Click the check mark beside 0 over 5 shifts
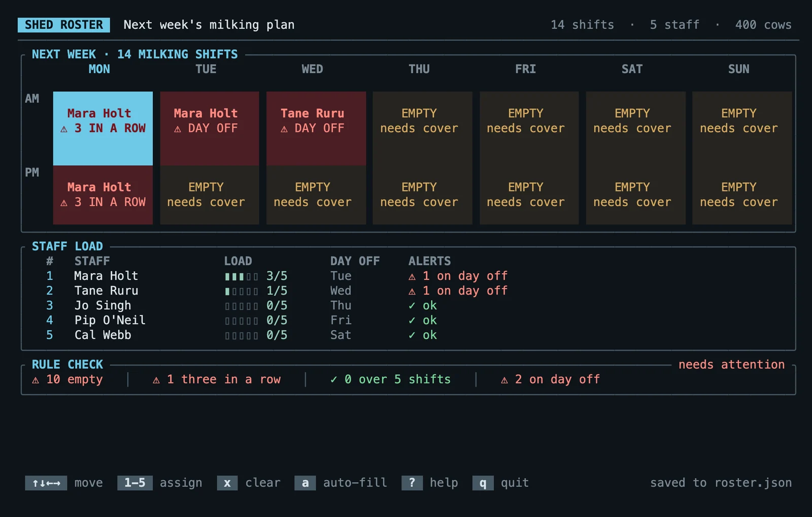Image resolution: width=812 pixels, height=517 pixels. (x=333, y=380)
